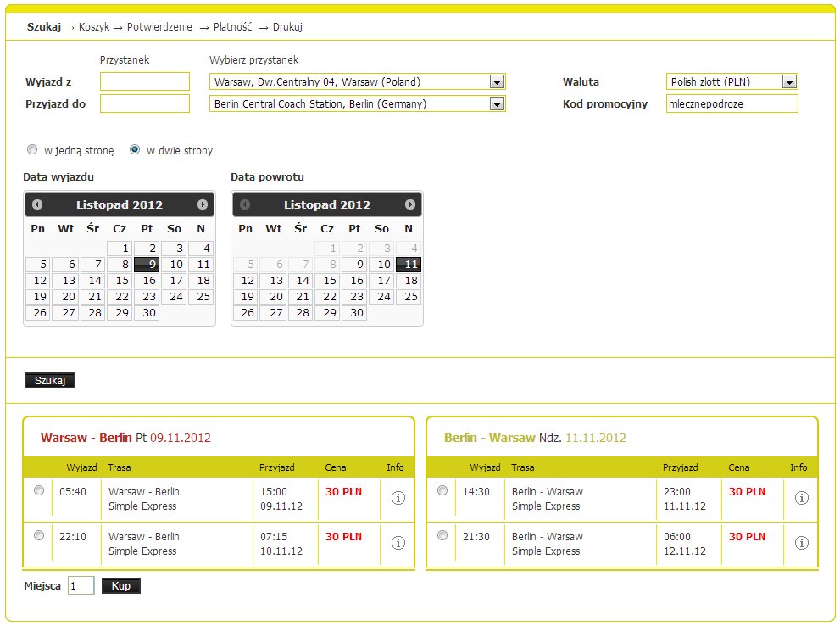The height and width of the screenshot is (626, 840).
Task: Open the Berlin arrival stop dropdown
Action: (497, 104)
